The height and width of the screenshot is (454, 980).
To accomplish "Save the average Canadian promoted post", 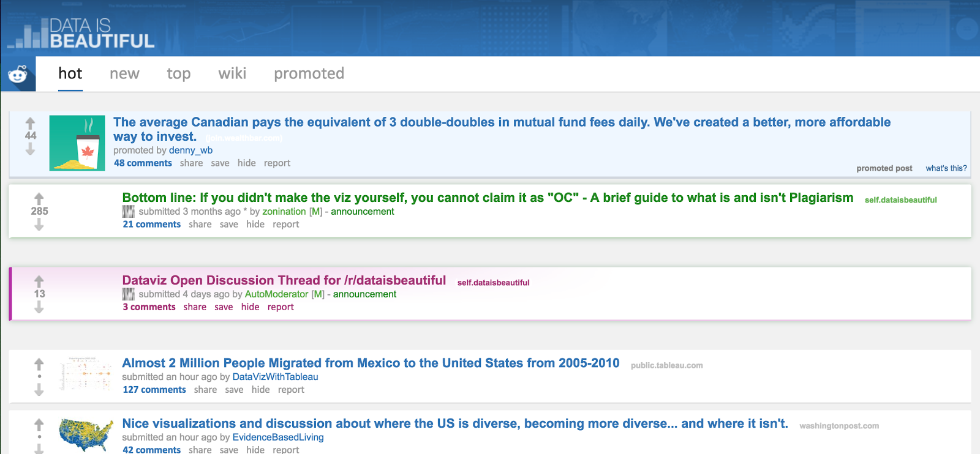I will point(220,163).
